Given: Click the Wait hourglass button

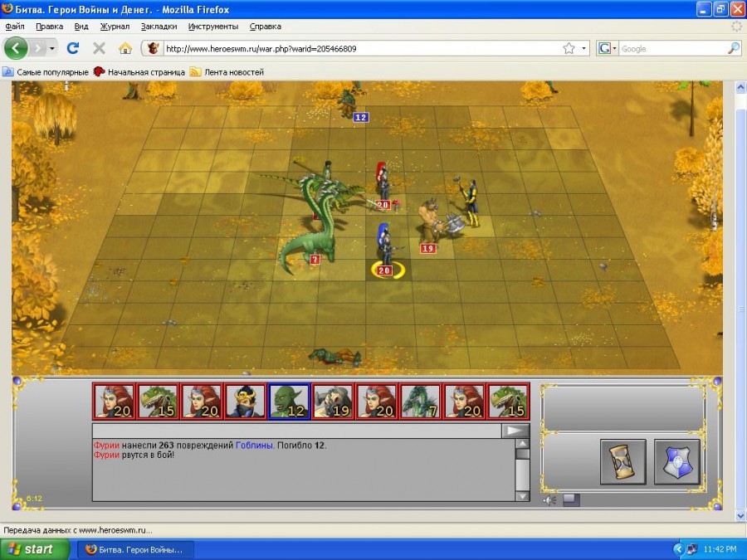Looking at the screenshot, I should click(622, 462).
